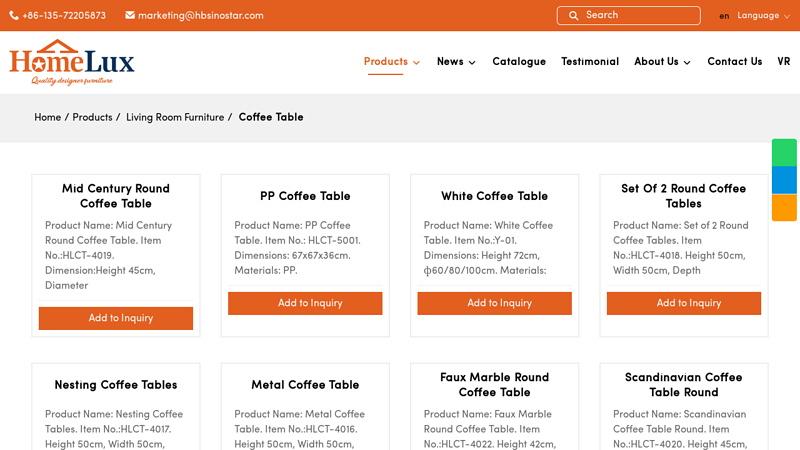Go to the Testimonial page
The height and width of the screenshot is (450, 800).
click(x=590, y=62)
